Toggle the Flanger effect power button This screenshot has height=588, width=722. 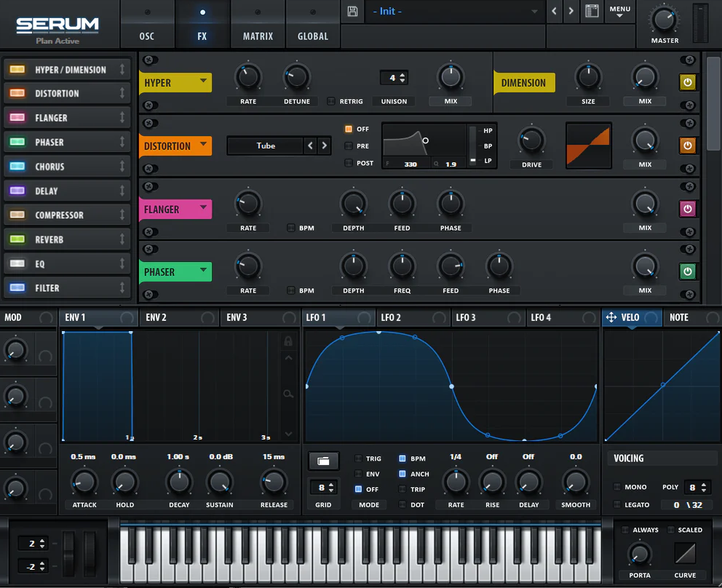[x=687, y=210]
